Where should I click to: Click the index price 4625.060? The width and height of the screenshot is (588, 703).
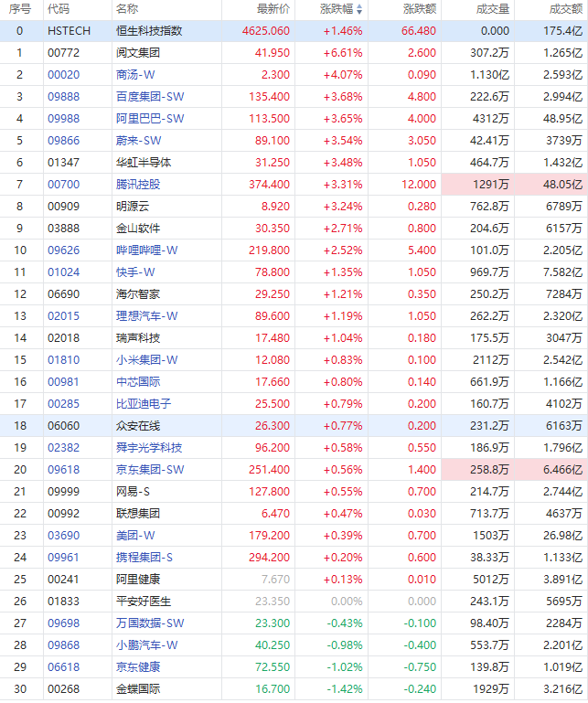266,31
